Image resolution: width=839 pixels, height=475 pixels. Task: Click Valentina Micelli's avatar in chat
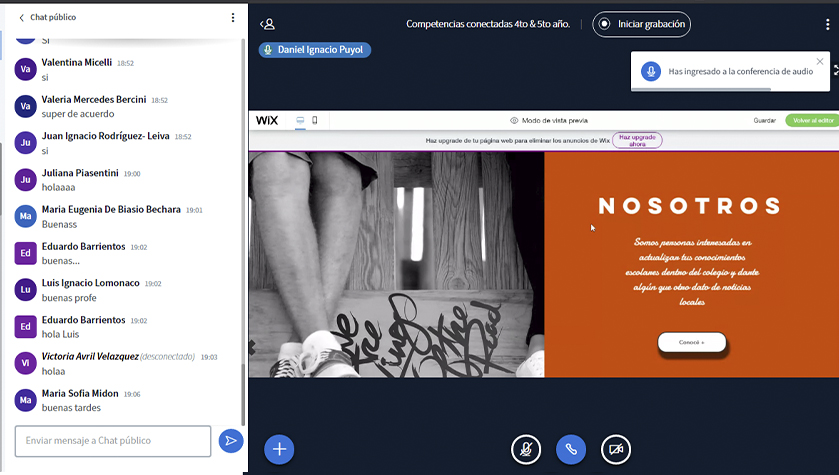[26, 69]
